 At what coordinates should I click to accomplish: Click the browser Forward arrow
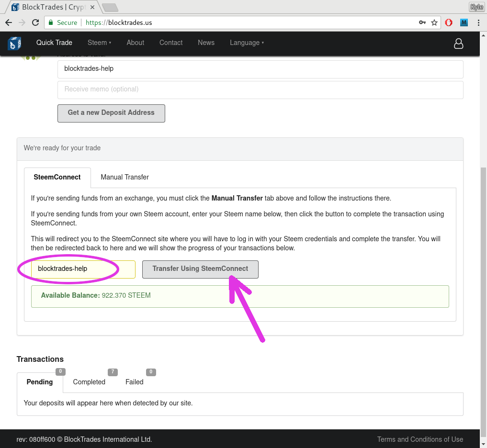coord(22,22)
